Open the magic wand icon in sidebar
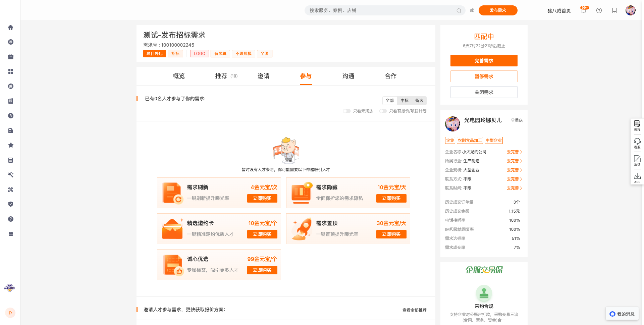 11,175
